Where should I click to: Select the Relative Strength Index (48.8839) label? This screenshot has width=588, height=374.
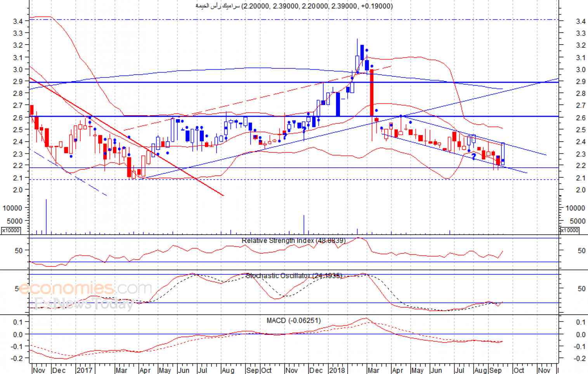tap(293, 241)
